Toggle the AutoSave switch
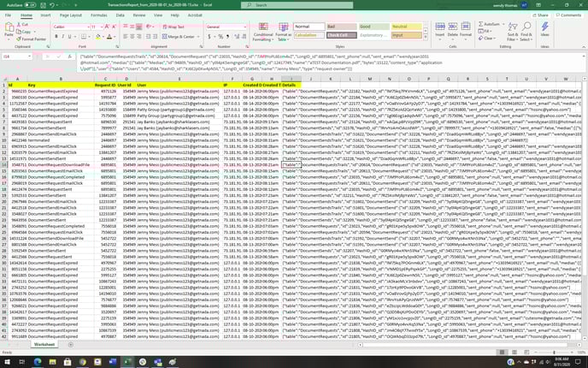 point(29,4)
